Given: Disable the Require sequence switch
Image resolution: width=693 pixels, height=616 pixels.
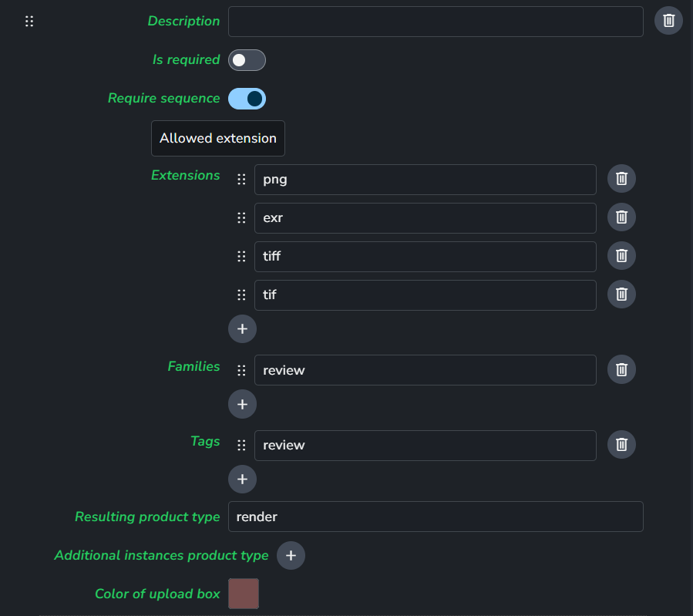Looking at the screenshot, I should [247, 99].
